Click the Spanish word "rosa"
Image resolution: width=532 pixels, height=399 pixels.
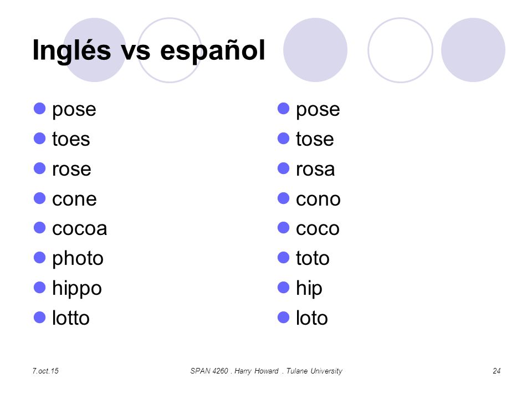[x=315, y=170]
